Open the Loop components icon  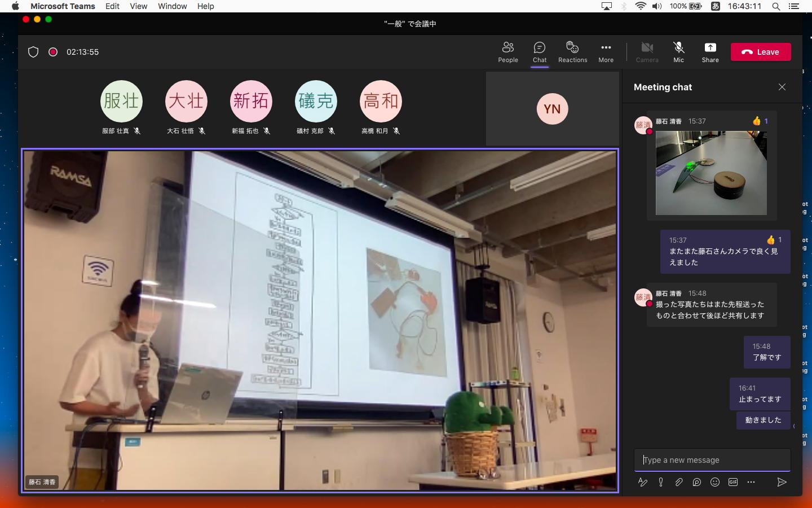click(x=697, y=482)
